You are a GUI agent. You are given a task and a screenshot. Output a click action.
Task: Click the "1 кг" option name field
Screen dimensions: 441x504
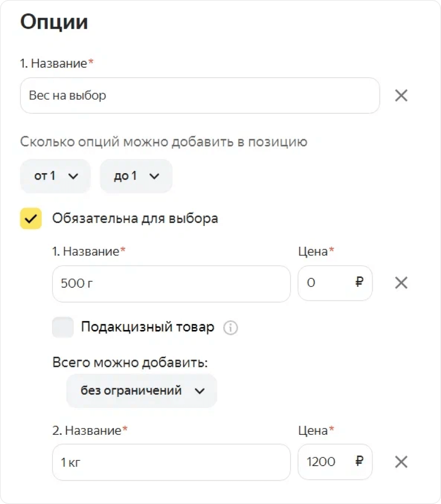coord(171,462)
